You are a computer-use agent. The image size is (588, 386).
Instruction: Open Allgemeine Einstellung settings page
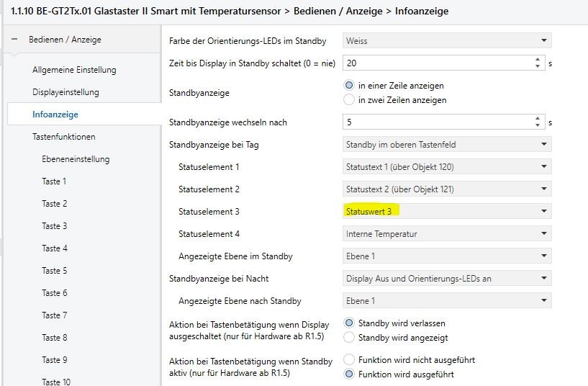click(74, 70)
